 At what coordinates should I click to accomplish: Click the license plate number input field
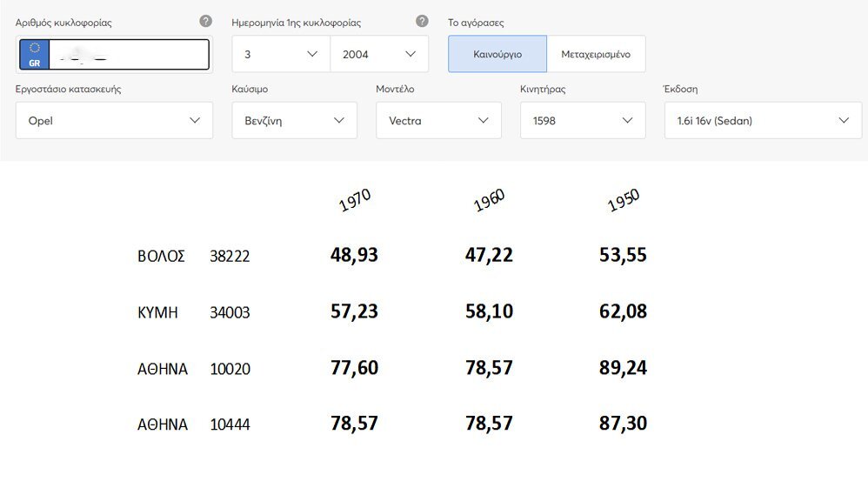[129, 54]
